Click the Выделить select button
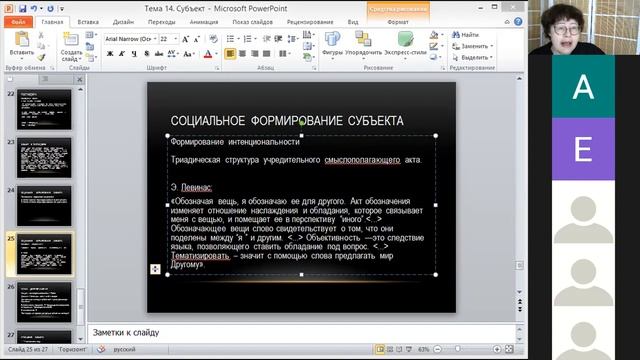Viewport: 640px width, 360px height. click(x=473, y=57)
